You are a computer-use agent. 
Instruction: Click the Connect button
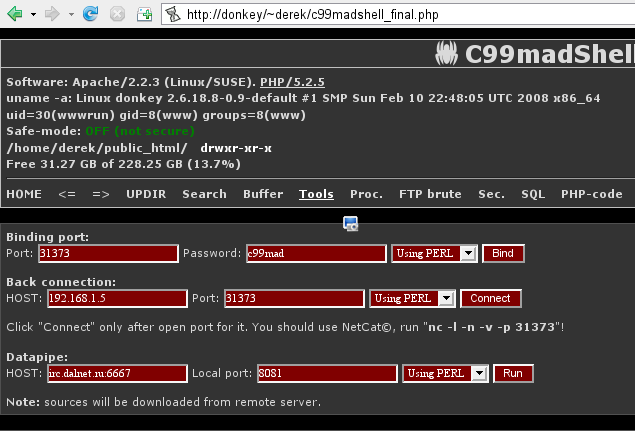[x=490, y=299]
